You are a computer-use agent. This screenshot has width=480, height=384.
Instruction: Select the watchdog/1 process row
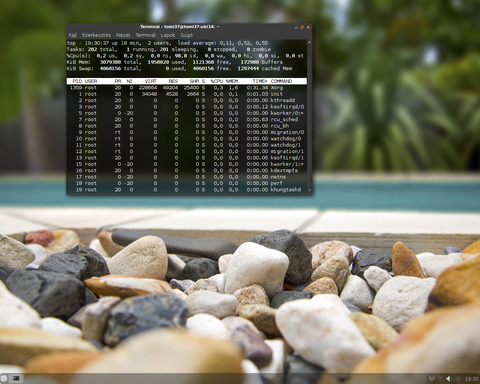[187, 145]
